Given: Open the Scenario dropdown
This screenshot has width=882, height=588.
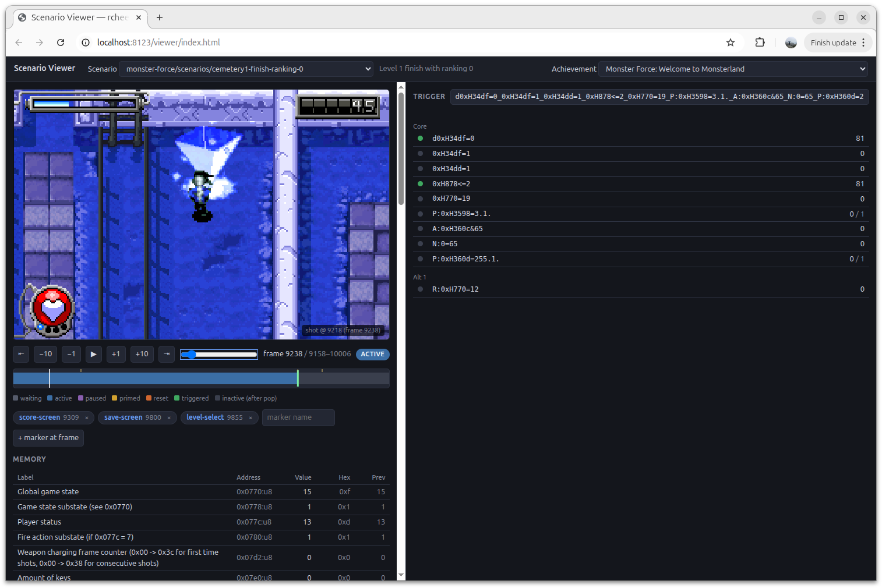Looking at the screenshot, I should point(246,69).
